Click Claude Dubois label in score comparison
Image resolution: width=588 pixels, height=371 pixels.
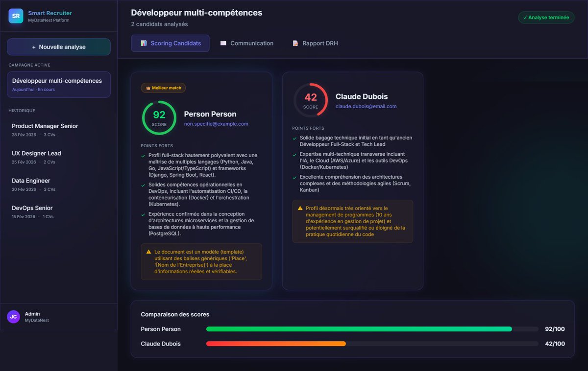pyautogui.click(x=161, y=344)
